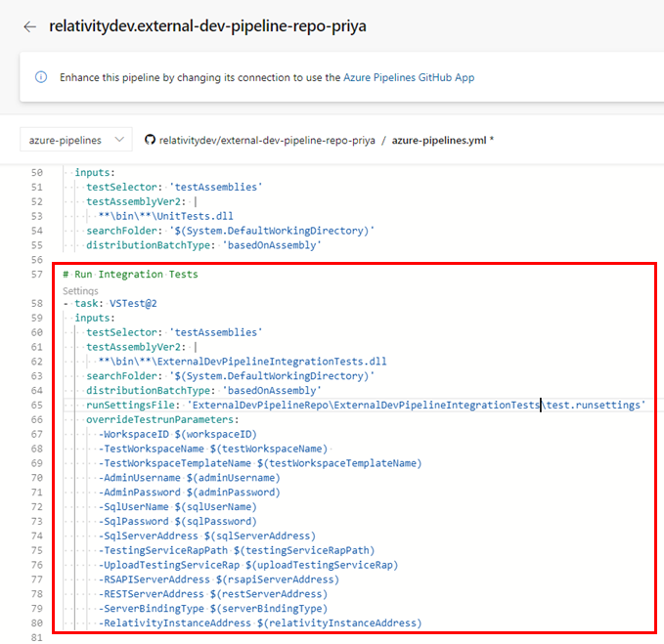The width and height of the screenshot is (664, 644).
Task: Click the -RSAPIServerAddress parameter line
Action: pyautogui.click(x=219, y=580)
